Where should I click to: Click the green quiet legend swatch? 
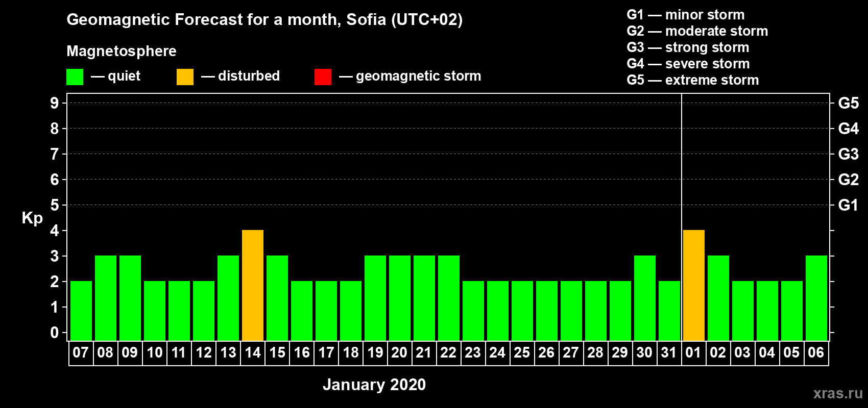75,77
